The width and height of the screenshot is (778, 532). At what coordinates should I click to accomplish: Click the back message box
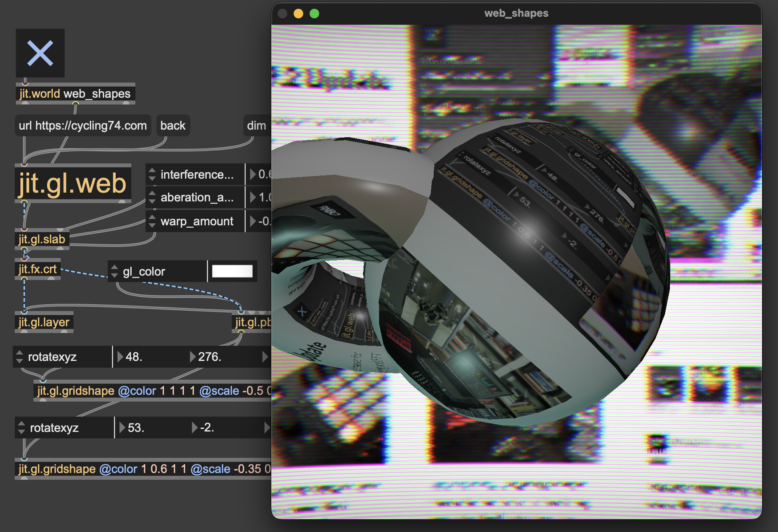point(173,126)
